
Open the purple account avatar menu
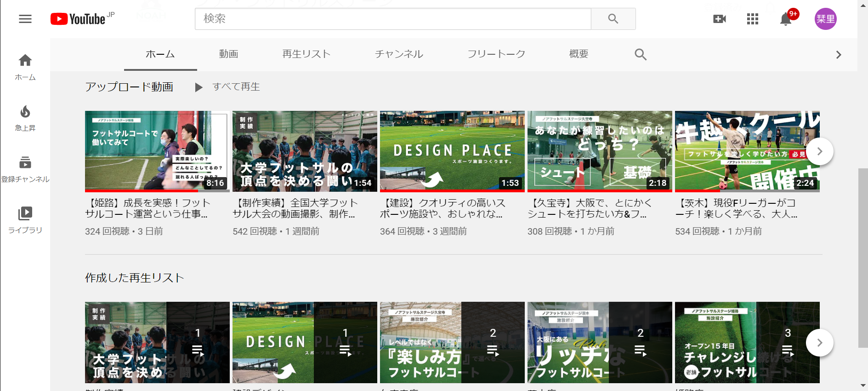click(825, 19)
